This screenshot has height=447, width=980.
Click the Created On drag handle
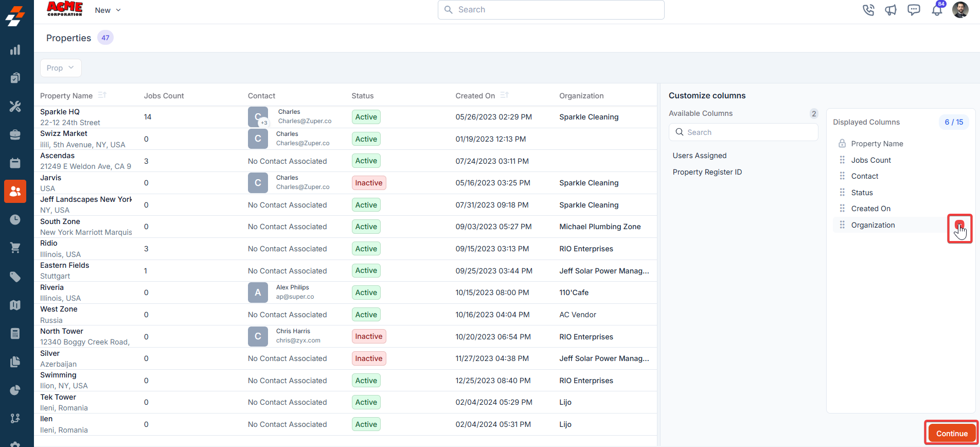[x=842, y=209]
